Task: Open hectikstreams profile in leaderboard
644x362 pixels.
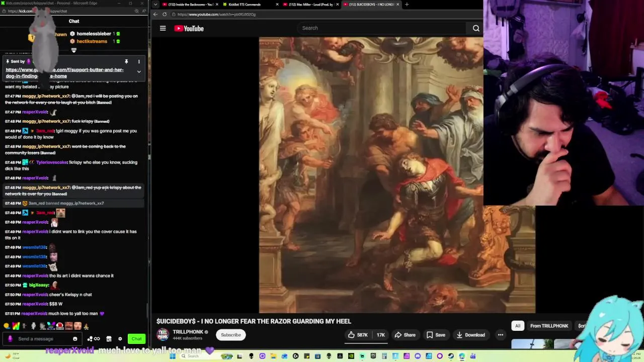Action: [92, 41]
